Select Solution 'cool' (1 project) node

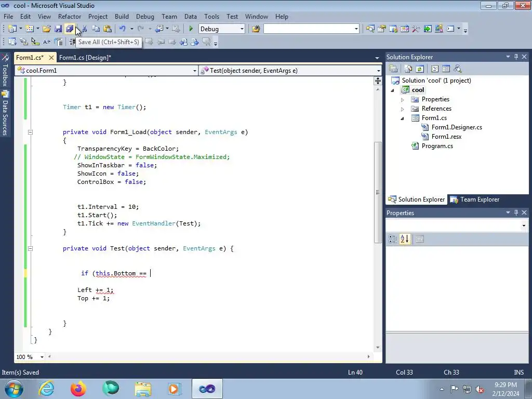[x=436, y=81]
